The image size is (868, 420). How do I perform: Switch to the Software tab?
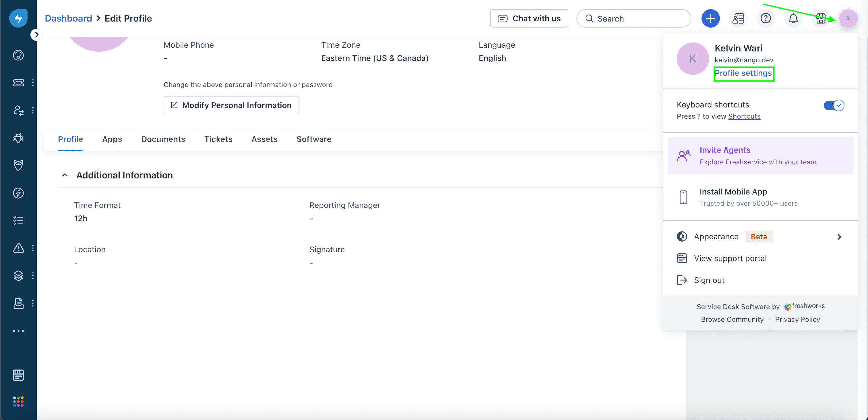click(314, 139)
